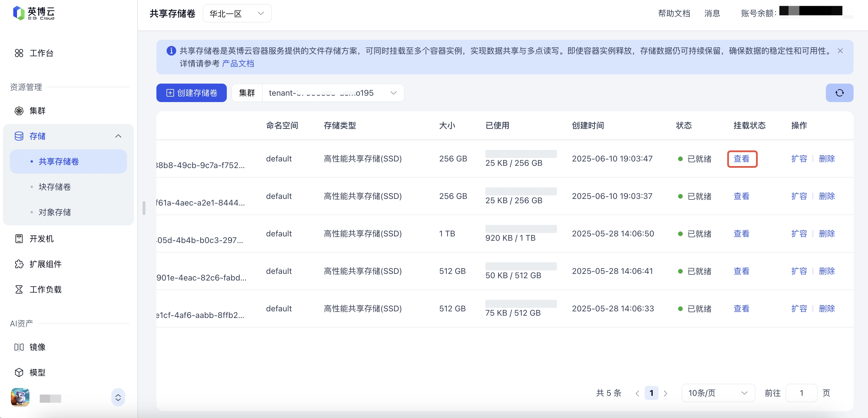This screenshot has width=868, height=418.
Task: Click 创建时间 column header
Action: (x=588, y=125)
